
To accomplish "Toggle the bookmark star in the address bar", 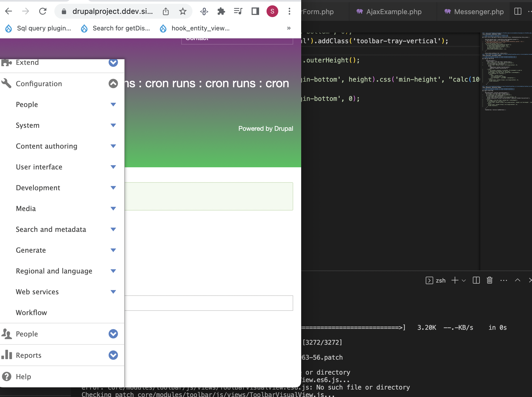I will pos(183,11).
